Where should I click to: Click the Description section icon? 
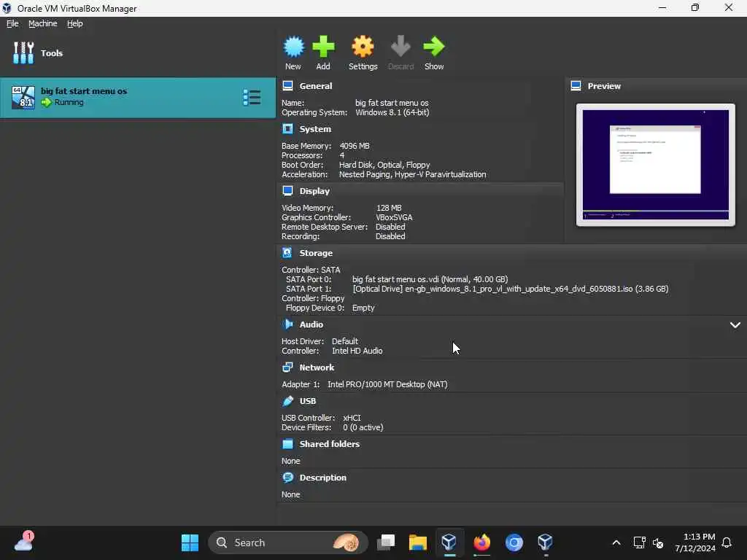[x=287, y=477]
